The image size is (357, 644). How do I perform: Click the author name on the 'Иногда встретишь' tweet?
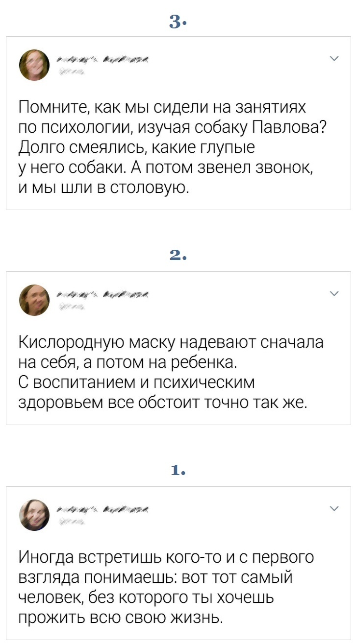103,510
